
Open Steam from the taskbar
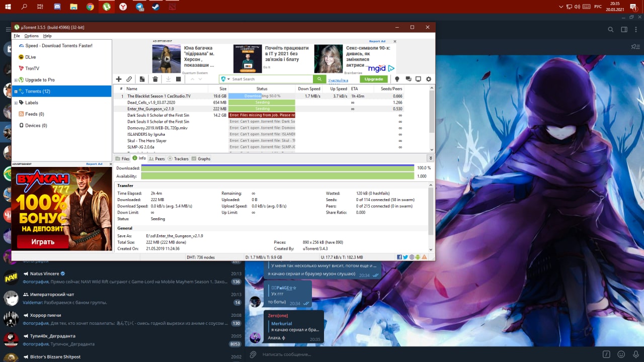pos(156,7)
